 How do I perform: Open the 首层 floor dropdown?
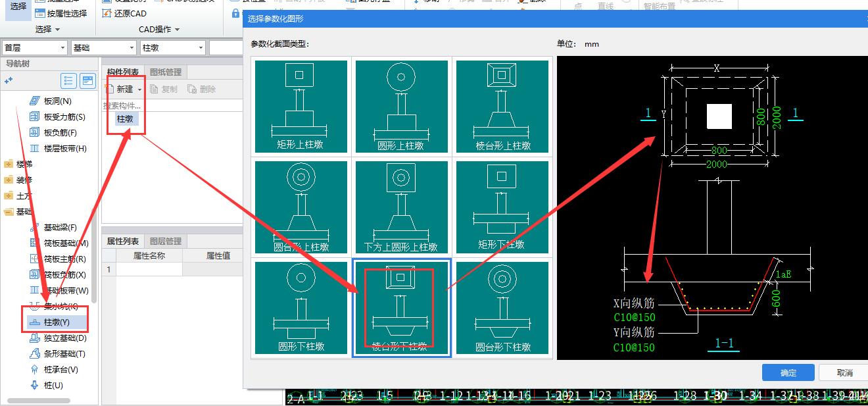[x=34, y=48]
